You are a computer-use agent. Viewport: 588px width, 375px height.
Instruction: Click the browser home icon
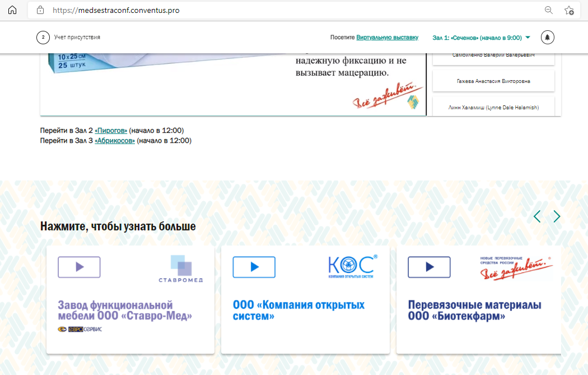click(x=12, y=10)
